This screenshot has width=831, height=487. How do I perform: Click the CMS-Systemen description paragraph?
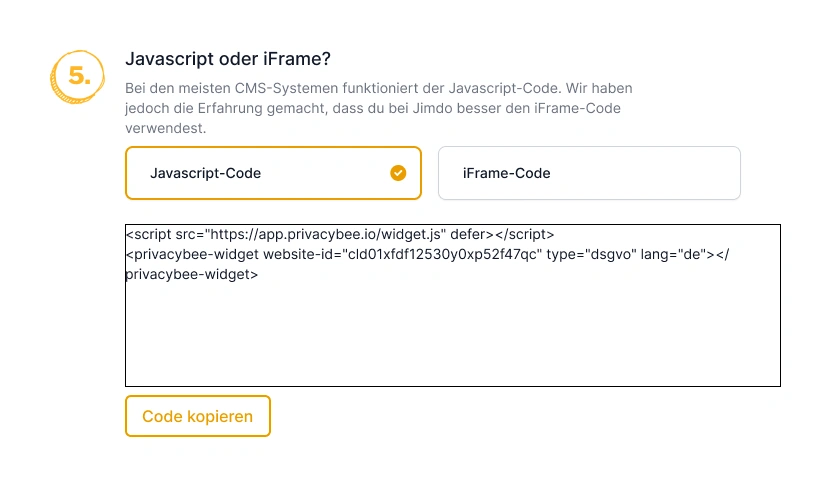tap(378, 108)
